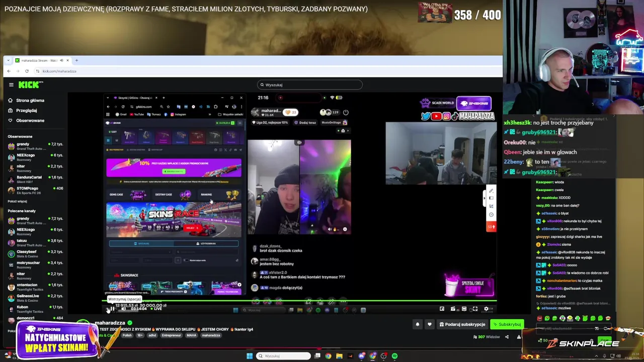View site information icon beside kick.com URL
644x362 pixels.
(x=38, y=71)
